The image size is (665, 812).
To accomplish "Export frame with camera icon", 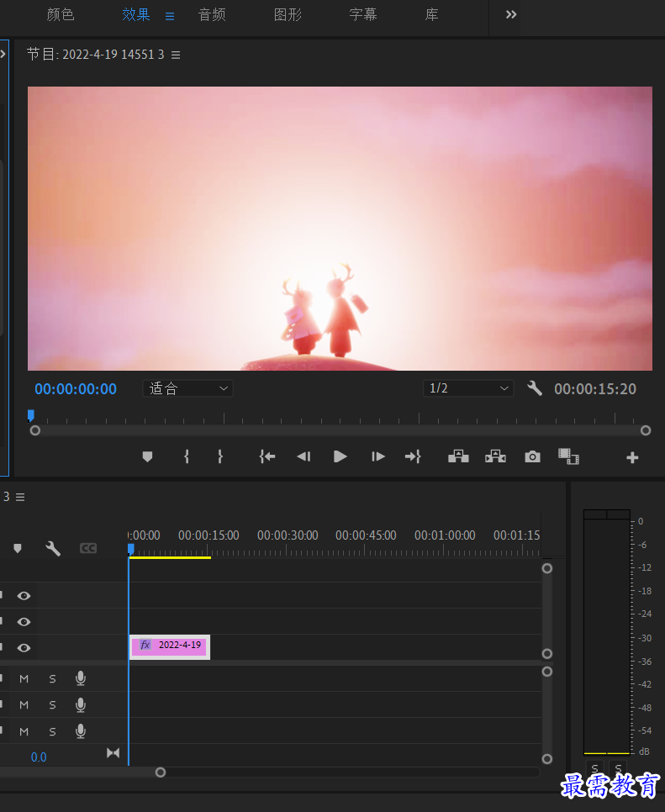I will (x=532, y=456).
